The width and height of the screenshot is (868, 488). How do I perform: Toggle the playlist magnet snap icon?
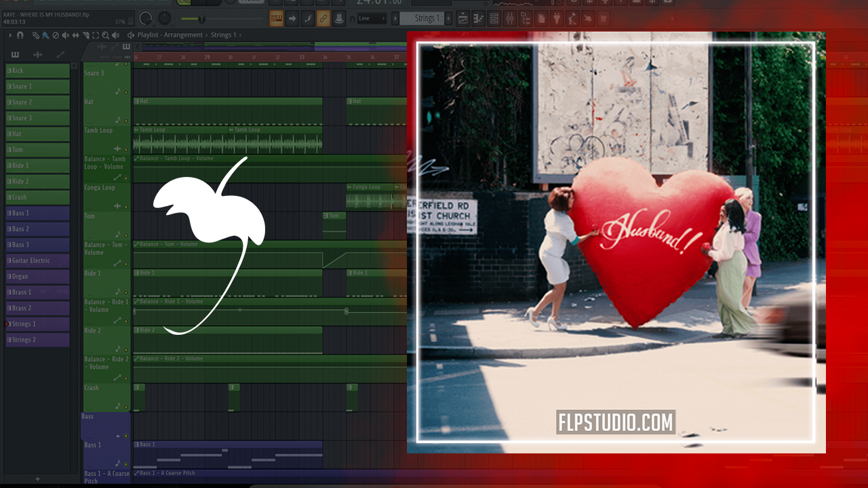point(20,35)
